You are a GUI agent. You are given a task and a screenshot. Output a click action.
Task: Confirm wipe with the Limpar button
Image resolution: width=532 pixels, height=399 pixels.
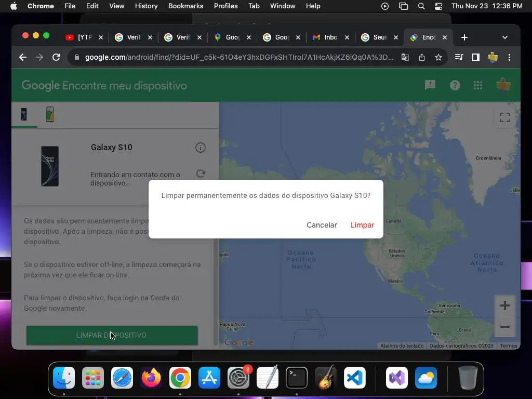pos(362,225)
